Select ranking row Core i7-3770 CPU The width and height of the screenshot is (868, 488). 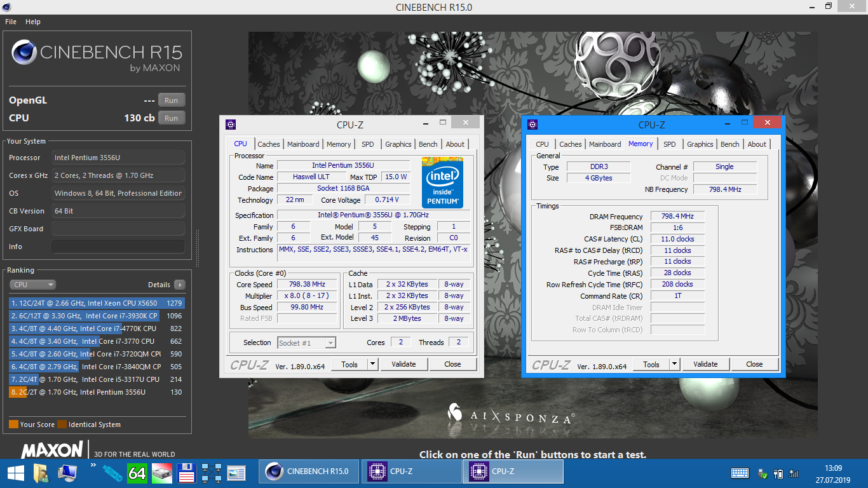(x=97, y=341)
